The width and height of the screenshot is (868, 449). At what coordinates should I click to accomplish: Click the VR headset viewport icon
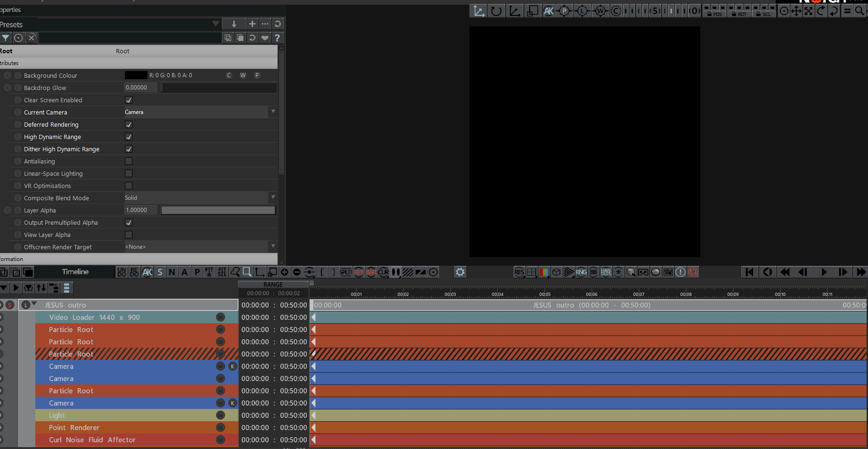click(x=643, y=272)
